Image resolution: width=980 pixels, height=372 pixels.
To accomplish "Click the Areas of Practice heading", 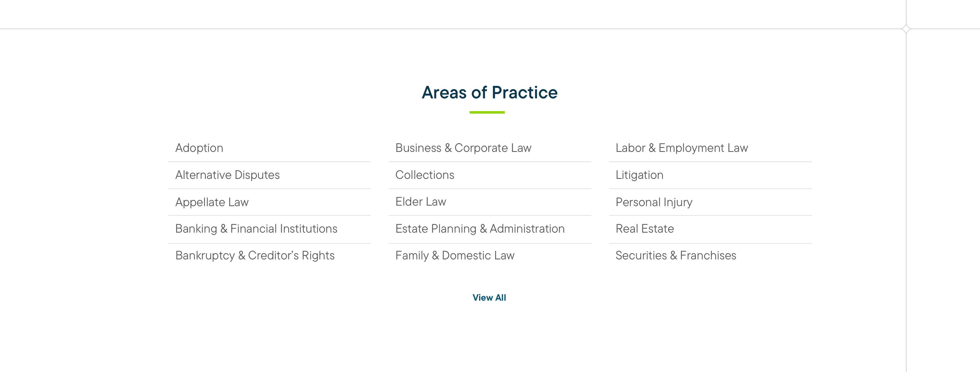I will pos(489,92).
